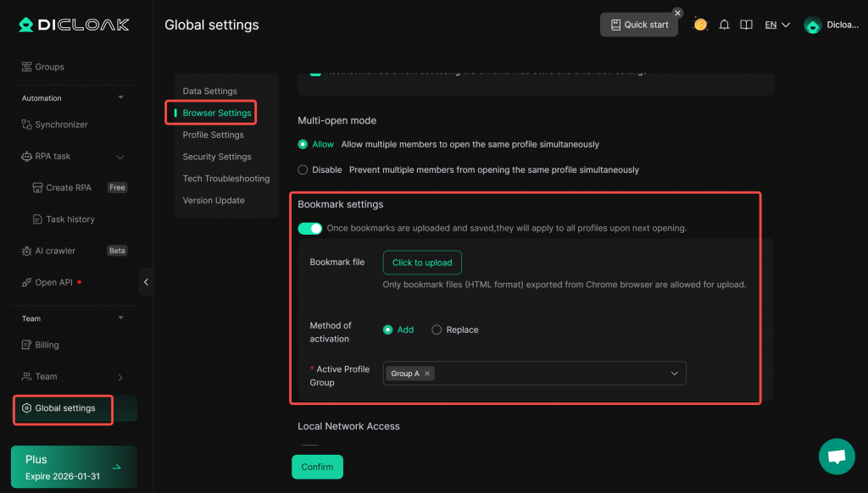Click the DICLOAK logo

[74, 25]
